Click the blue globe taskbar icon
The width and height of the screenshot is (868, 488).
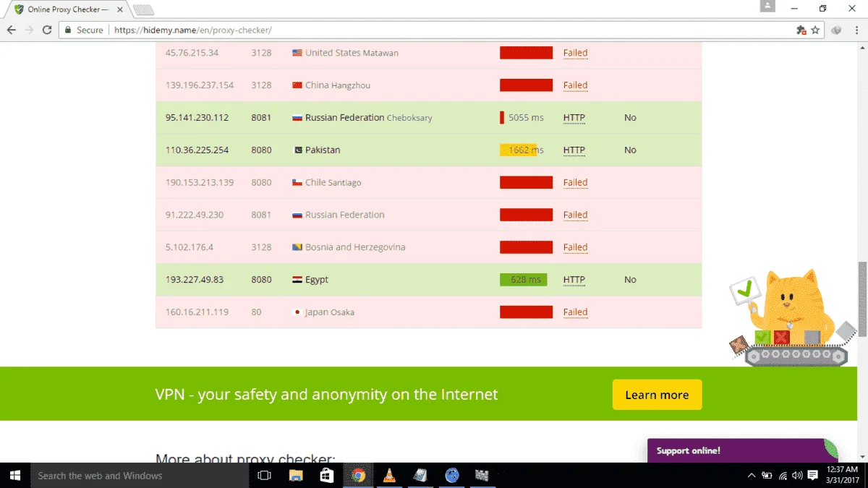click(452, 476)
